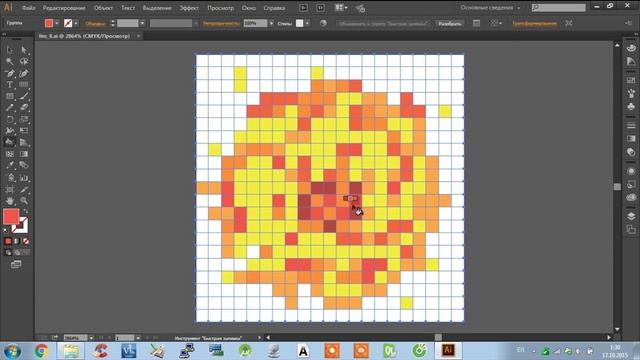This screenshot has width=640, height=360.
Task: Enable Draw Normal mode
Action: [x=8, y=253]
